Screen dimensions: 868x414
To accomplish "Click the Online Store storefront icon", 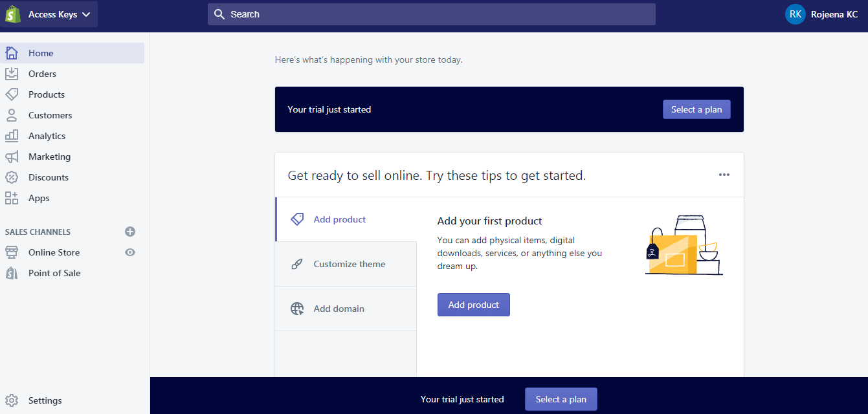I will (x=12, y=252).
